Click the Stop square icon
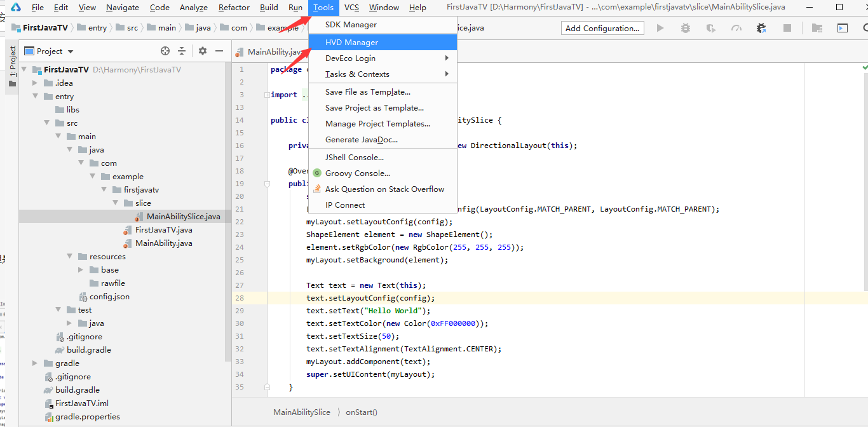 [x=787, y=28]
